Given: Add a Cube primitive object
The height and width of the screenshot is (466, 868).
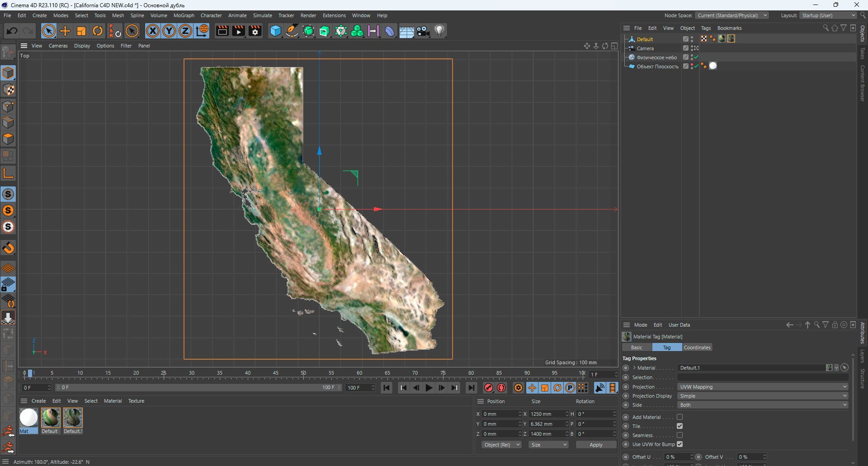Looking at the screenshot, I should click(x=275, y=31).
